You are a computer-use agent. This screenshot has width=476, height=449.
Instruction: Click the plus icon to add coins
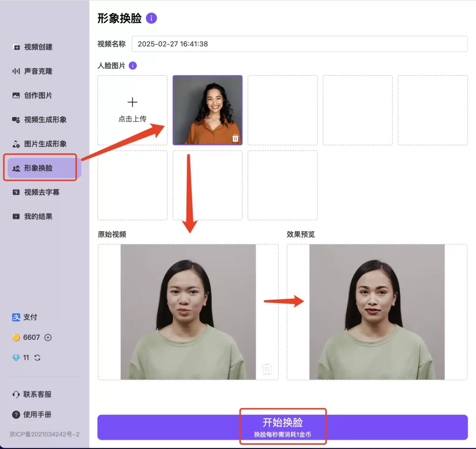[x=48, y=337]
